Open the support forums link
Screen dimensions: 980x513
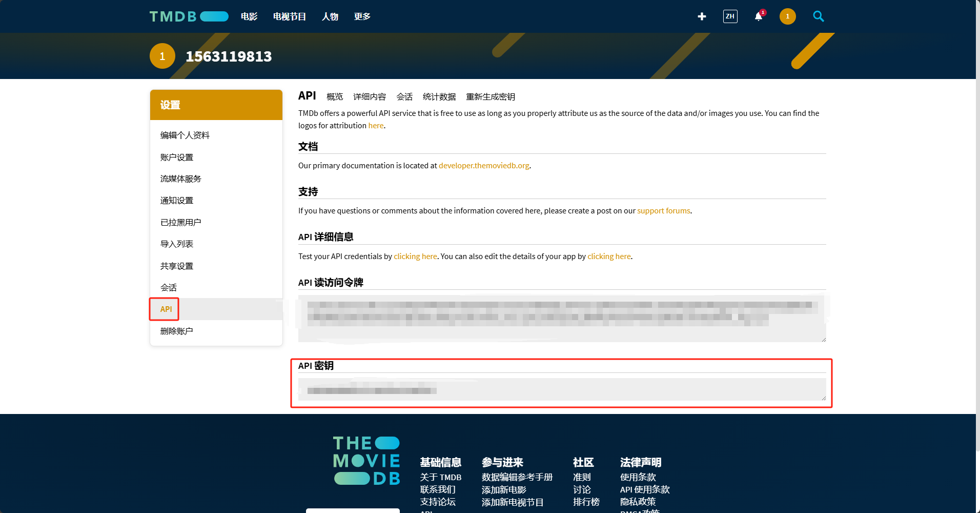tap(664, 211)
